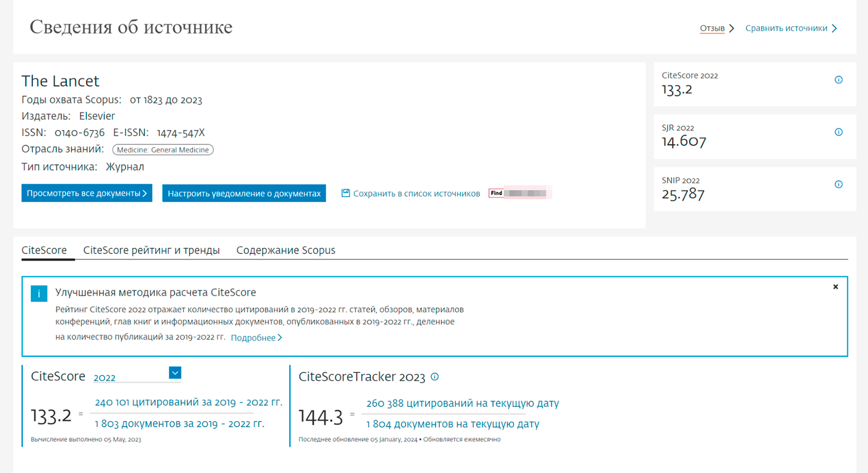Click Улучшенная методика расчета CiteScore heading
This screenshot has height=473, width=868.
(156, 292)
